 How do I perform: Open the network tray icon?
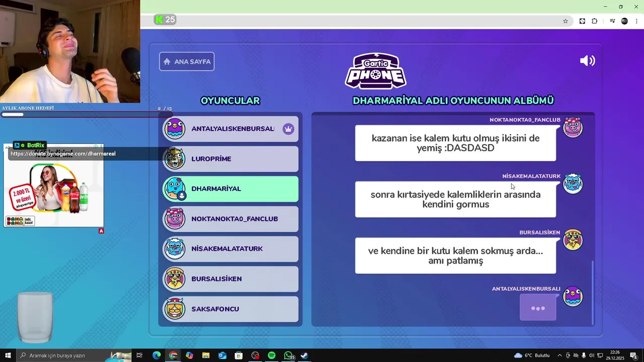coord(600,355)
